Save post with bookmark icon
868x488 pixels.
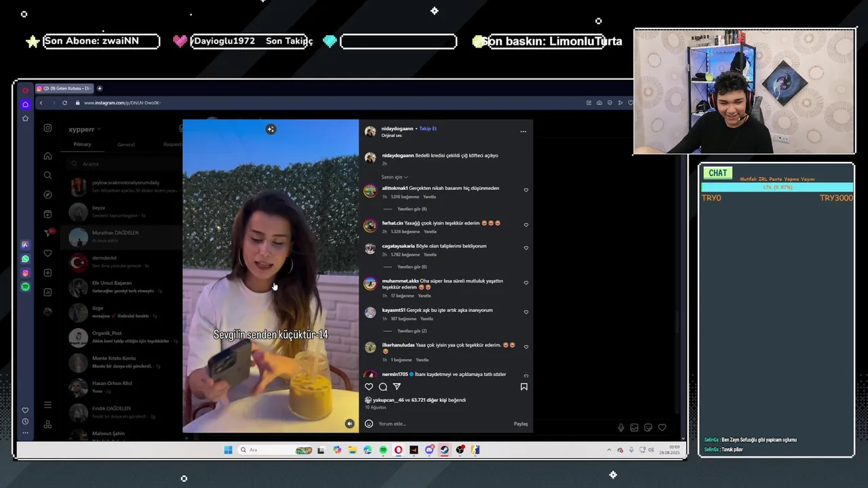click(524, 386)
